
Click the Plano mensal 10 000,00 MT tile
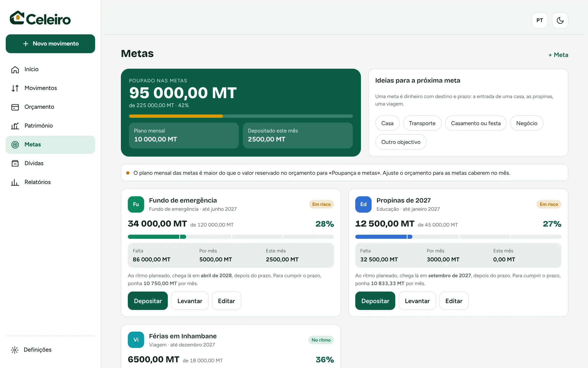[x=184, y=135]
